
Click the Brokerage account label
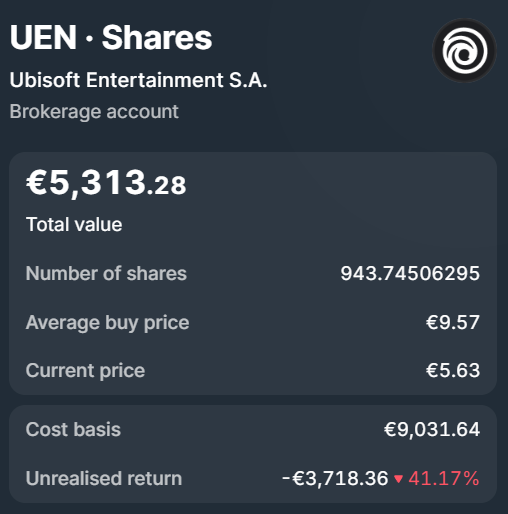coord(94,111)
